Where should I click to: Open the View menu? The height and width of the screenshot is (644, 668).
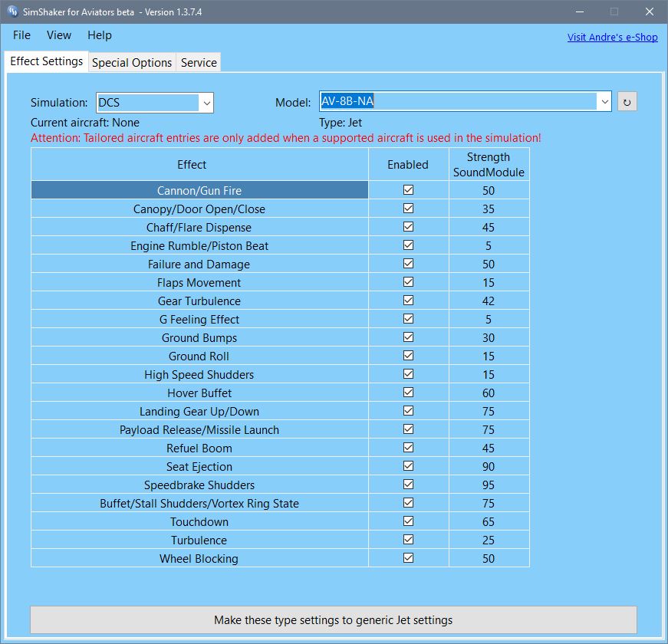58,35
